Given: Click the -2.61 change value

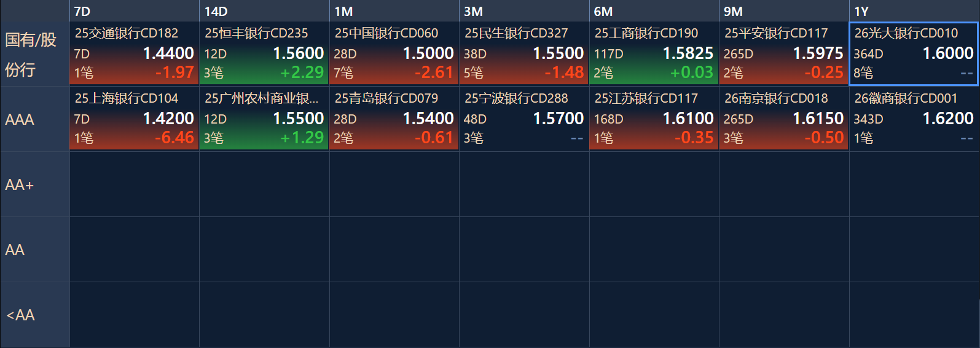Looking at the screenshot, I should 434,73.
